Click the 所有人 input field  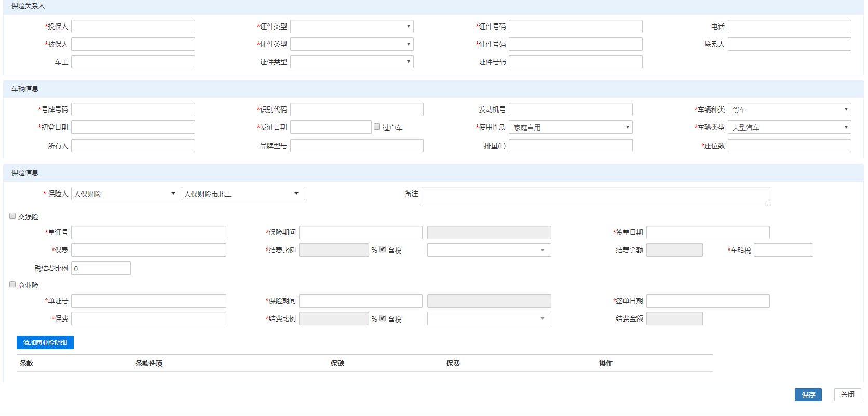133,146
